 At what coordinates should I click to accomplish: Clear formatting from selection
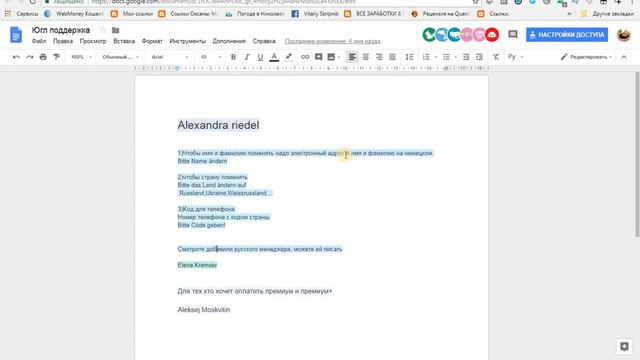tap(496, 57)
